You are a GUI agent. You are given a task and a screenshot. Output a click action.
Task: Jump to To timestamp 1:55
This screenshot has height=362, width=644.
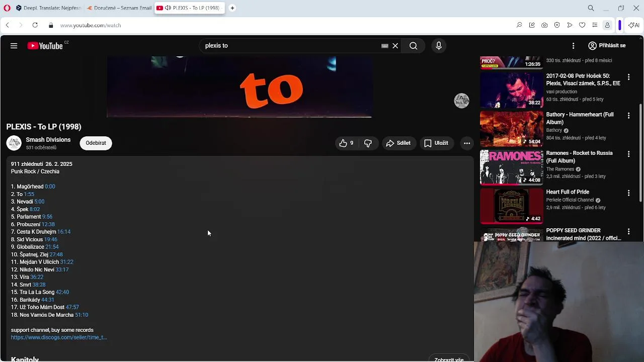click(x=29, y=194)
